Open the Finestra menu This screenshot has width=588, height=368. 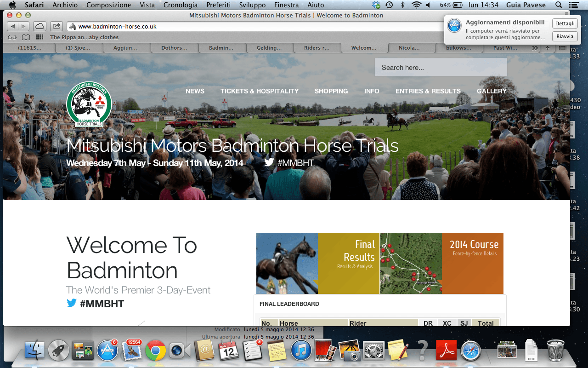pos(286,5)
